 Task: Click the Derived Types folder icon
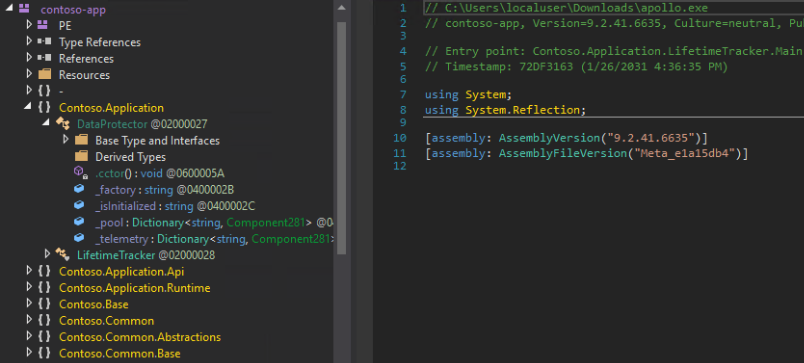click(x=81, y=156)
